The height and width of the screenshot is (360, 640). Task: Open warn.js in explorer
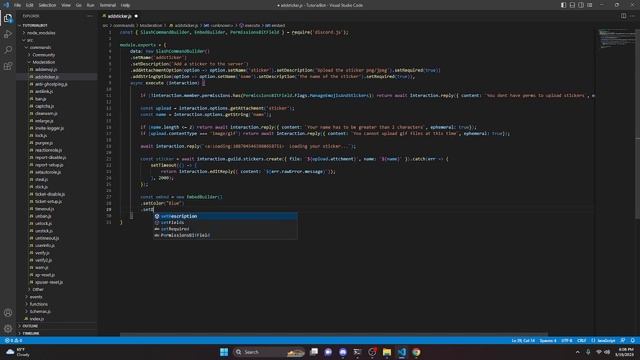pos(41,268)
